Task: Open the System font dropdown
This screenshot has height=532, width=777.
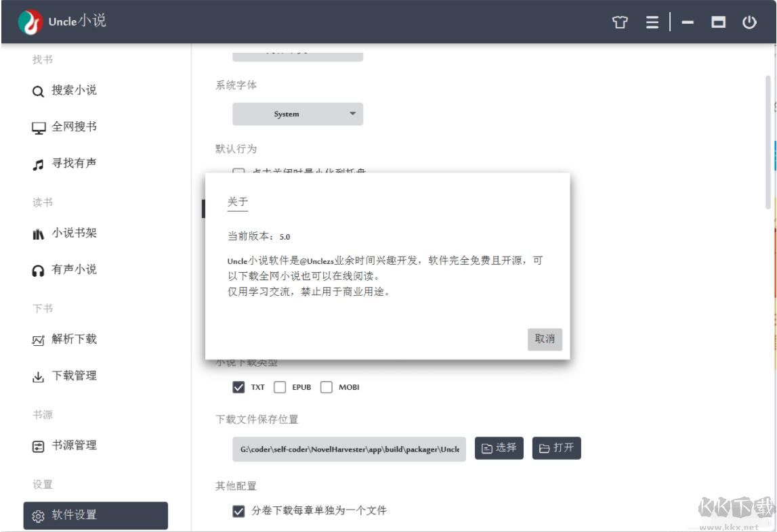Action: click(x=298, y=114)
